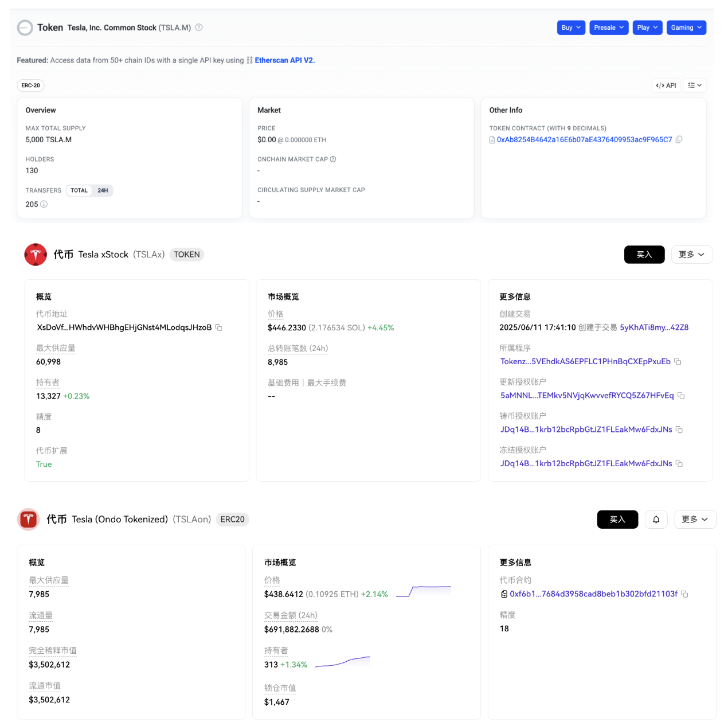
Task: Switch transfers to TOTAL view
Action: [79, 190]
